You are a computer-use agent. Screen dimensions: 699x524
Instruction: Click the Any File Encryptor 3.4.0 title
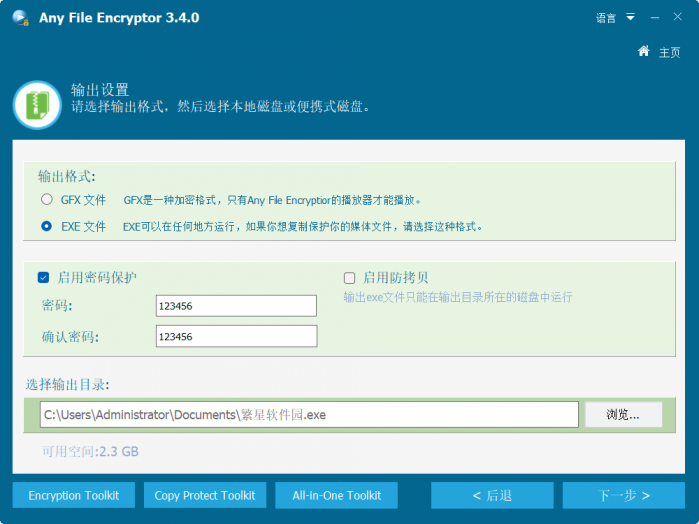click(x=119, y=18)
